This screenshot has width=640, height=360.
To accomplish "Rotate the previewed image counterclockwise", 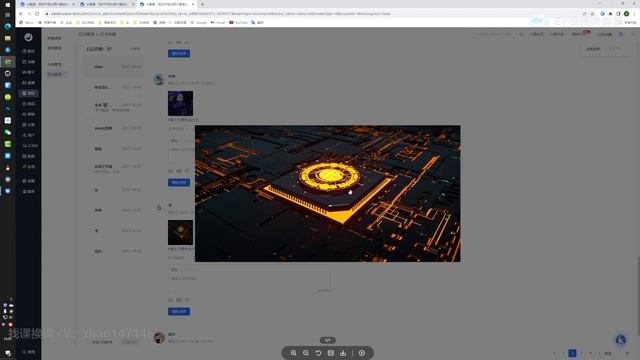I will pos(318,353).
